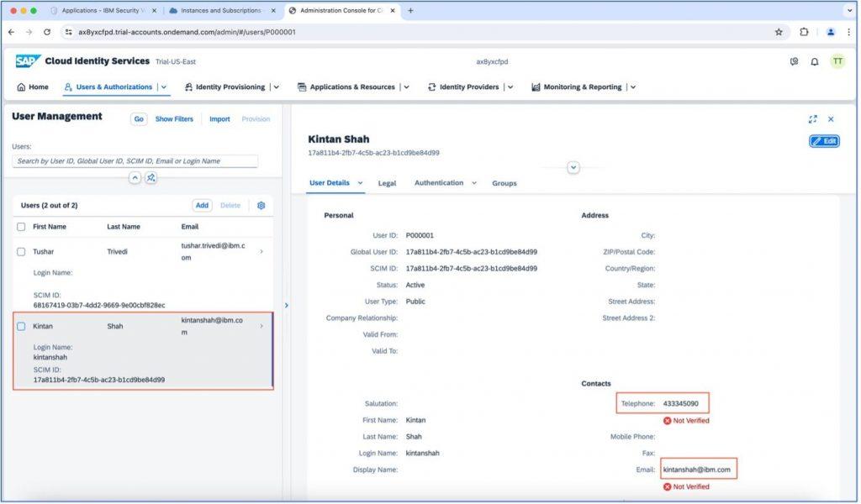
Task: Toggle the select-all users checkbox
Action: click(21, 227)
